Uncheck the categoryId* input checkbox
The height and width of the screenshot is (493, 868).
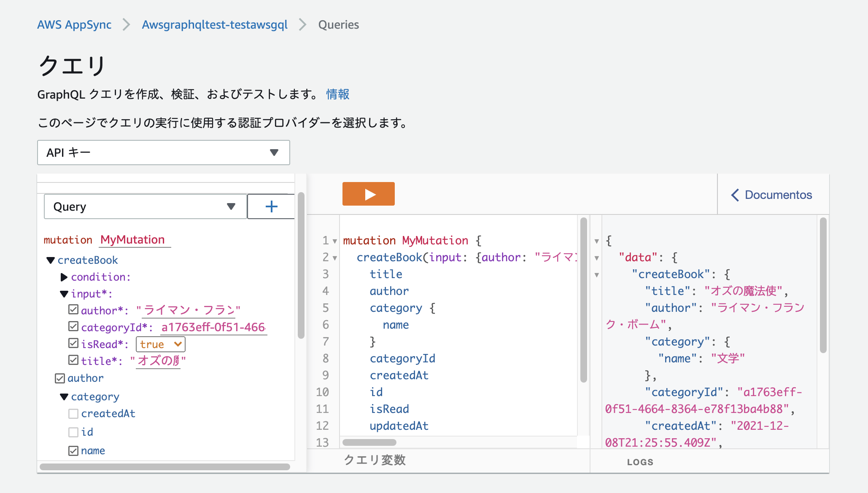click(x=73, y=327)
